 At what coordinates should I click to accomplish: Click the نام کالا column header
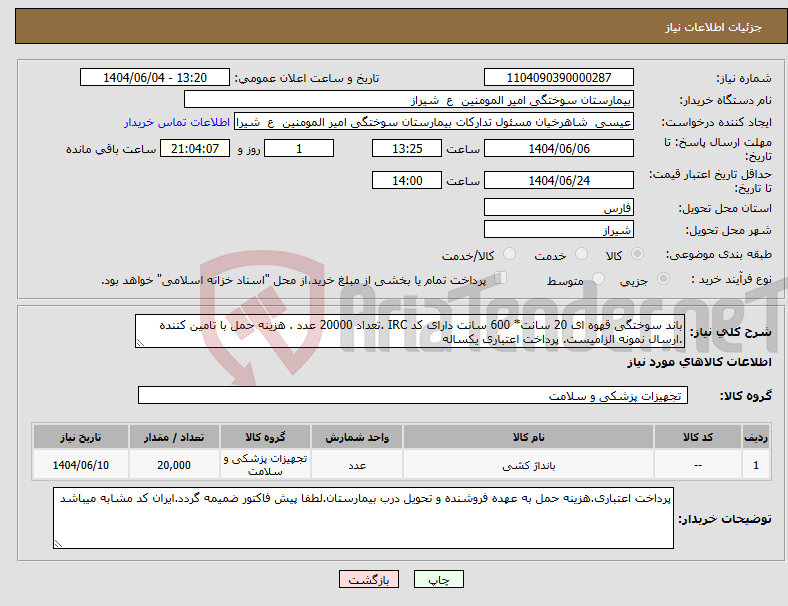tap(528, 437)
